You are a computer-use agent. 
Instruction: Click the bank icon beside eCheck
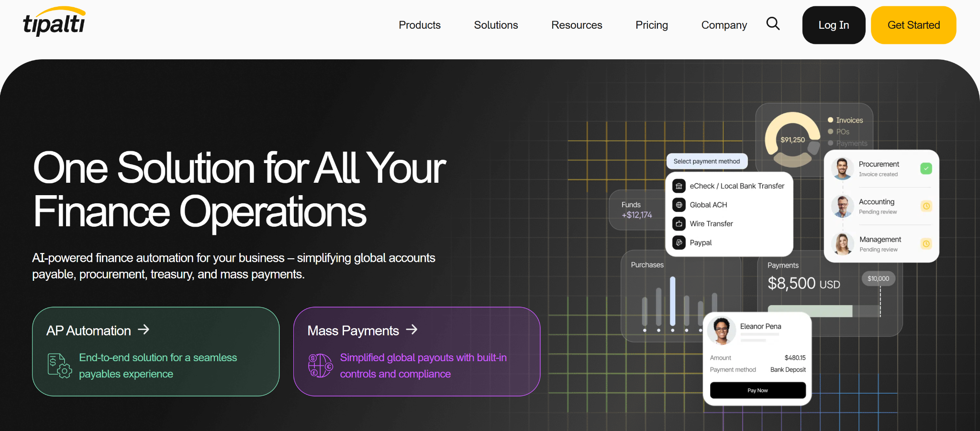tap(679, 186)
